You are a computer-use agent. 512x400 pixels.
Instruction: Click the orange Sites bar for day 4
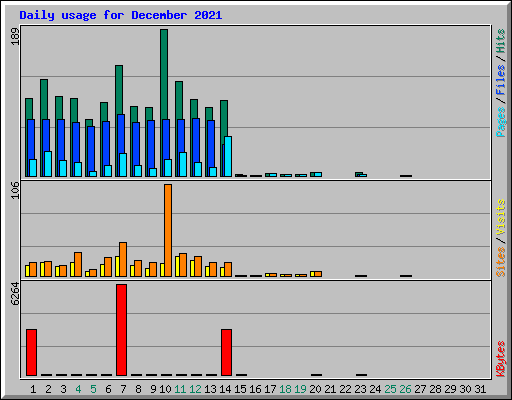click(78, 264)
